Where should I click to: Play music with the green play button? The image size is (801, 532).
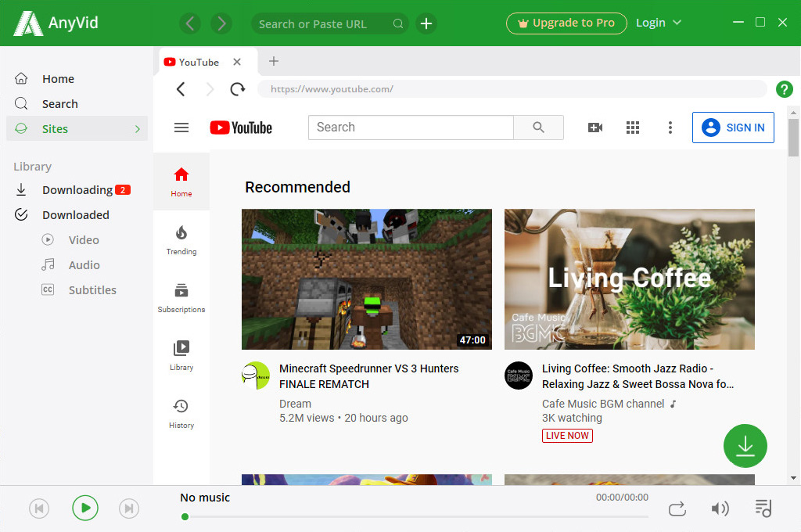coord(84,508)
